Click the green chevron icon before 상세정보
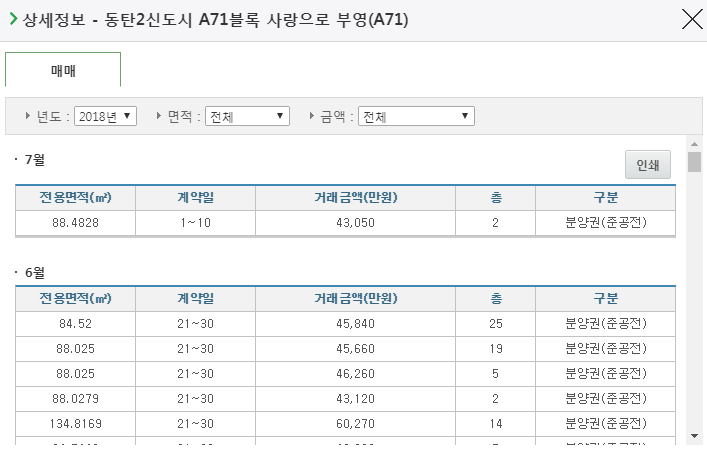 [13, 19]
